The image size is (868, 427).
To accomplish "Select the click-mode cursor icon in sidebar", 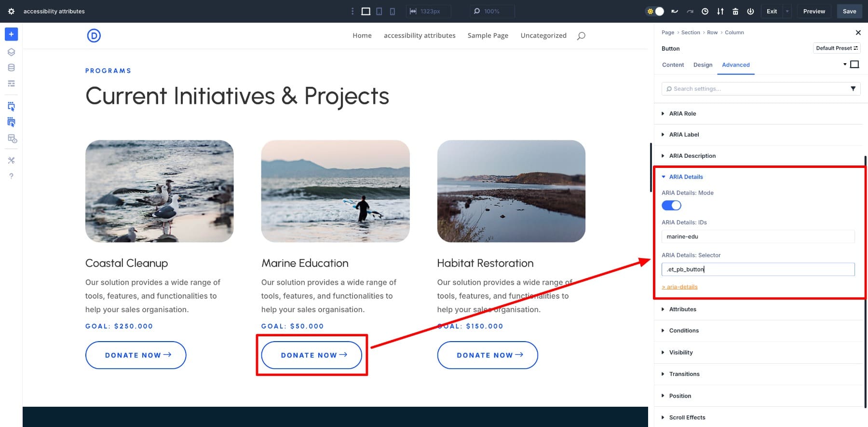I will pos(11,107).
